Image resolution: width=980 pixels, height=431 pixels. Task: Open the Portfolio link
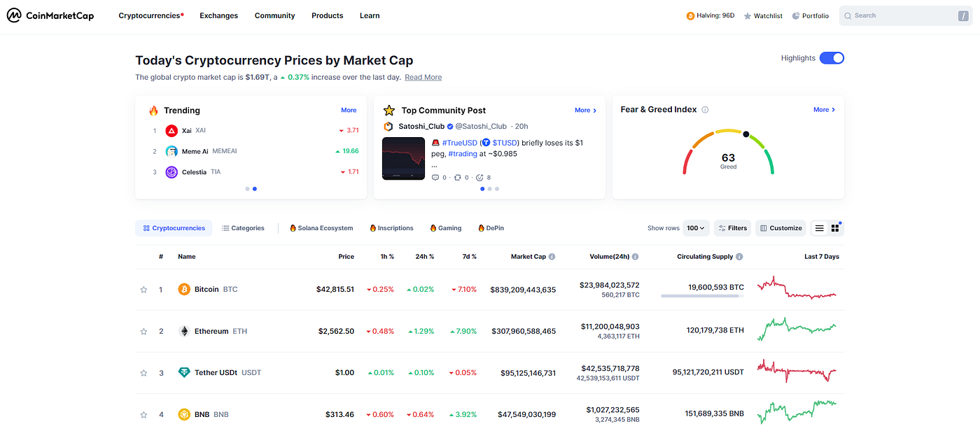tap(811, 15)
